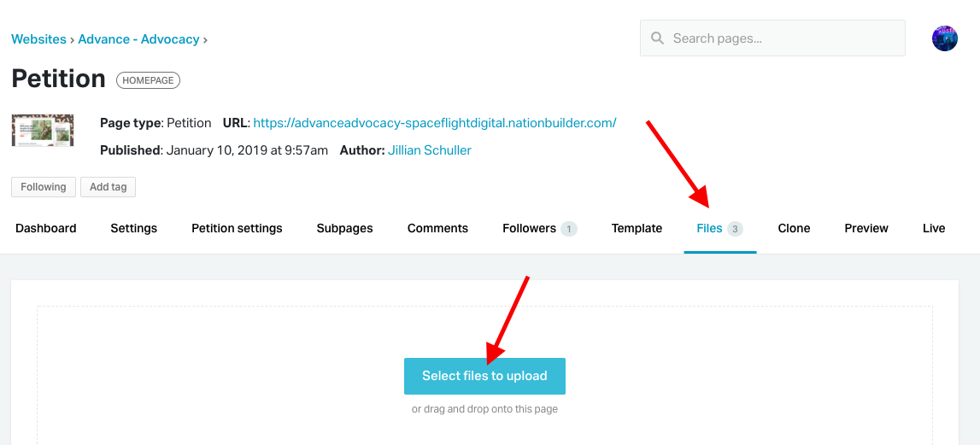This screenshot has height=445, width=980.
Task: Open the Preview tab
Action: tap(866, 228)
